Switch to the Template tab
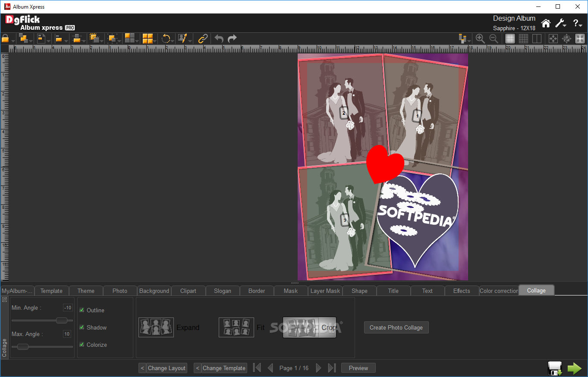588x377 pixels. [51, 291]
